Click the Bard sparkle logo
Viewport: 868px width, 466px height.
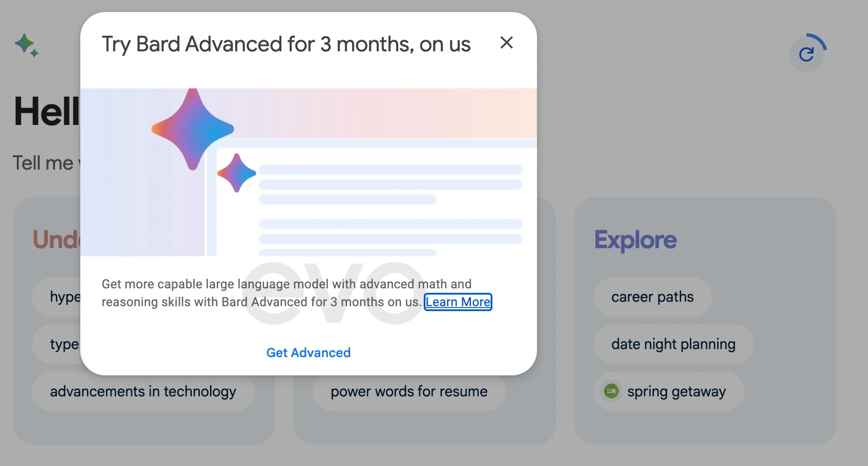(27, 45)
